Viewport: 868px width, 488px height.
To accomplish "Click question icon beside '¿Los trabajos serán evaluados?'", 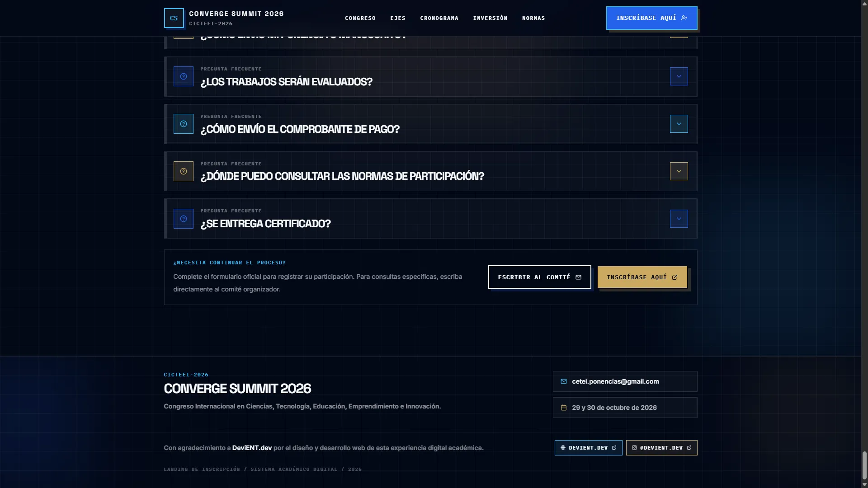I will pos(184,76).
